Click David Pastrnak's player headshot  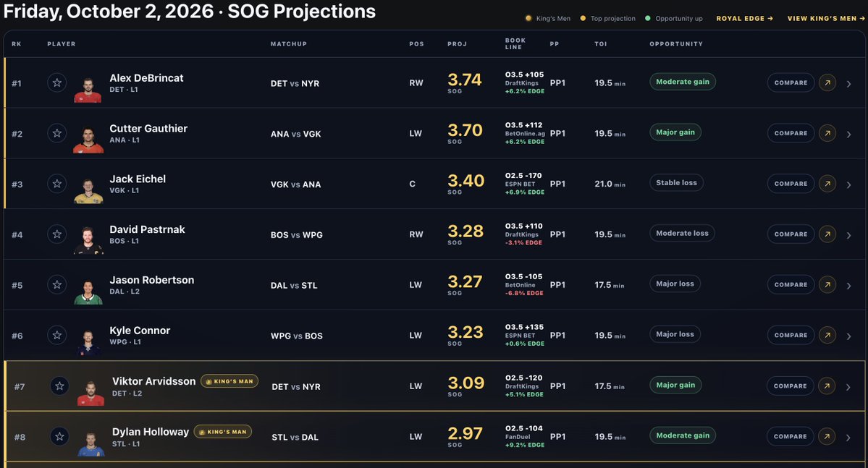pos(88,241)
